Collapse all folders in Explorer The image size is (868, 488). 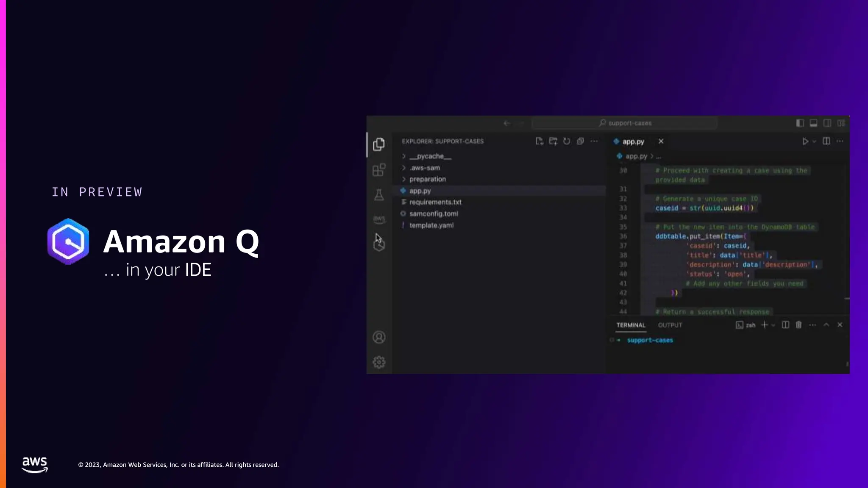(580, 141)
